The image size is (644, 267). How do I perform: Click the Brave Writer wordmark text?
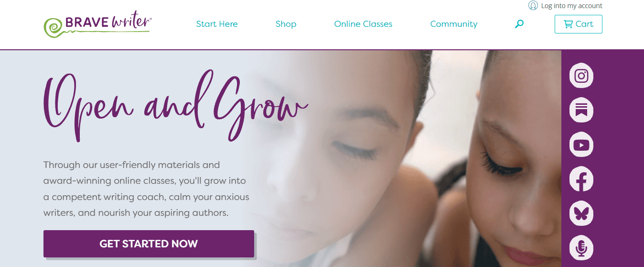tap(108, 22)
